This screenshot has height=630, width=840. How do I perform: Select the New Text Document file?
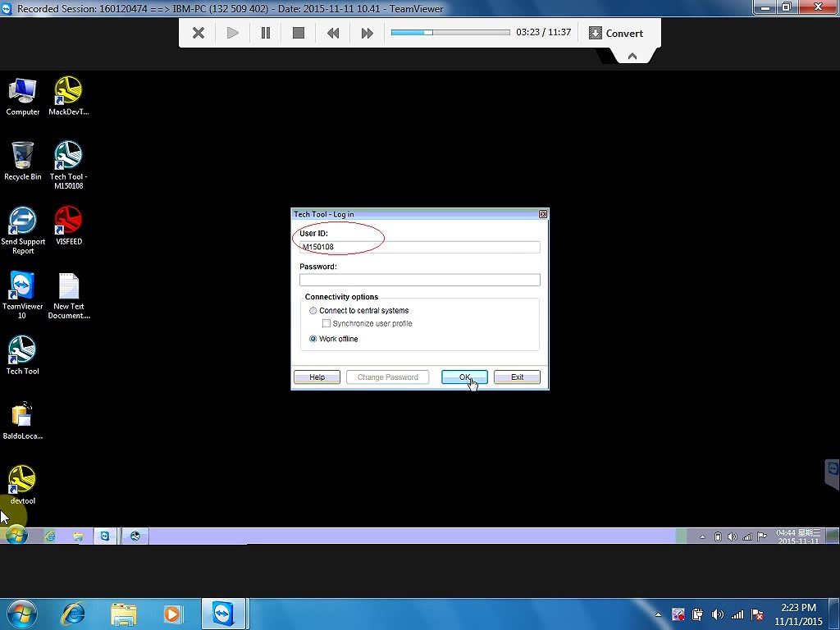click(x=69, y=295)
